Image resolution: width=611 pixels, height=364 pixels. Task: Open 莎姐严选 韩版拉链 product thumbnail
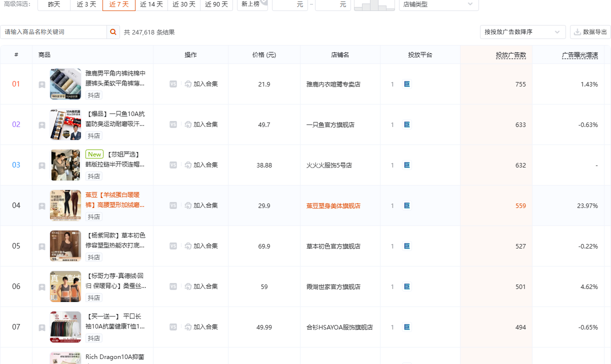pyautogui.click(x=65, y=165)
